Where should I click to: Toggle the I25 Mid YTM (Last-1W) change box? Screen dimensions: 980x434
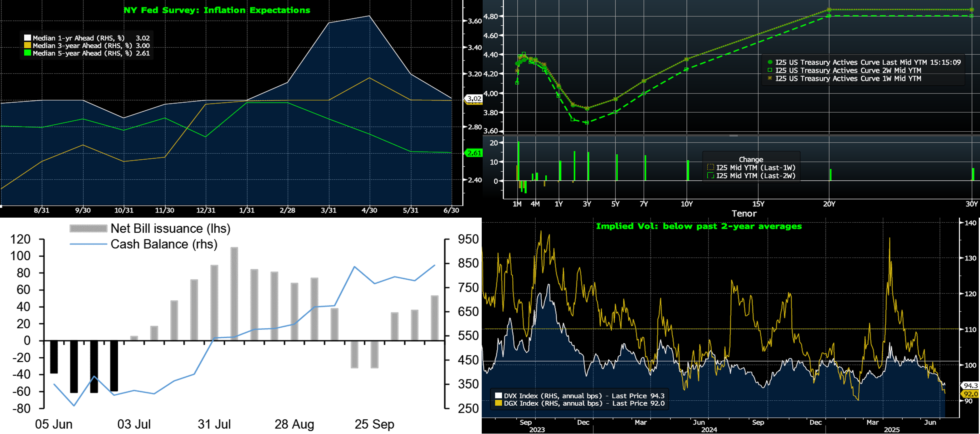coord(710,168)
